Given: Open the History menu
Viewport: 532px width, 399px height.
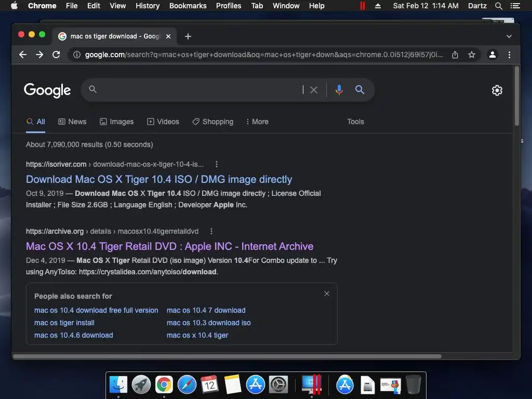Looking at the screenshot, I should point(148,6).
